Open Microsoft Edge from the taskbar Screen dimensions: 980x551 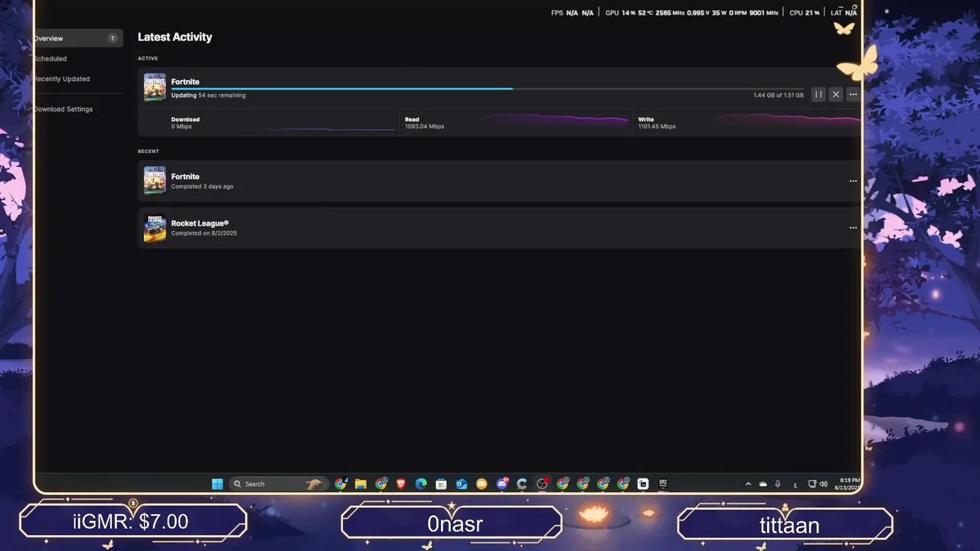[x=421, y=484]
